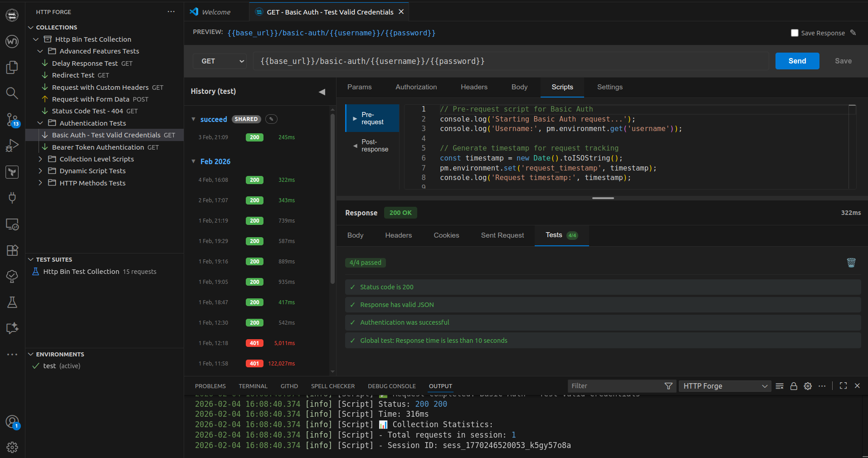
Task: Click the filter funnel icon in Output
Action: (x=668, y=386)
